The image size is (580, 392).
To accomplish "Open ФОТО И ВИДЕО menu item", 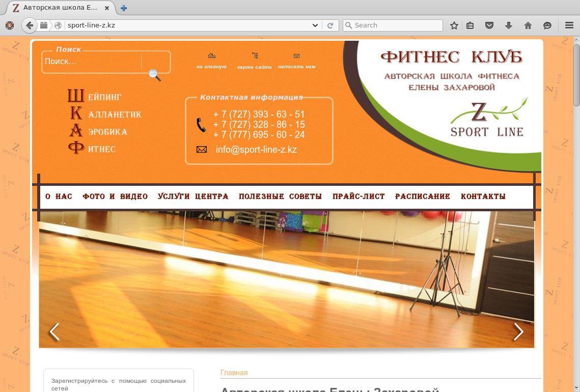I will [x=115, y=197].
